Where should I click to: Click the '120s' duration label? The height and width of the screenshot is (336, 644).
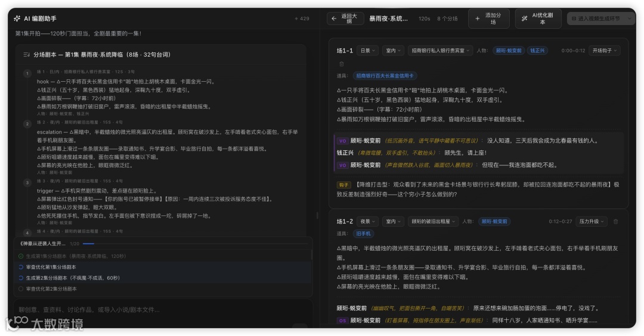point(425,19)
